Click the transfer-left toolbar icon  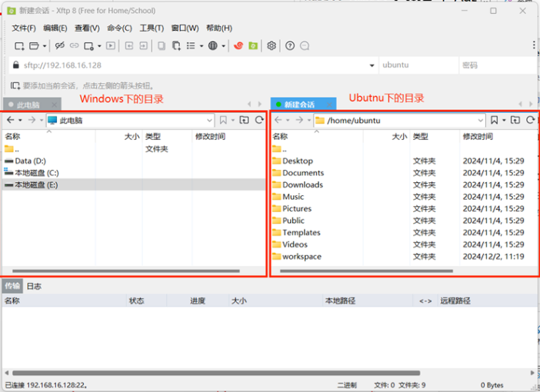coord(129,45)
